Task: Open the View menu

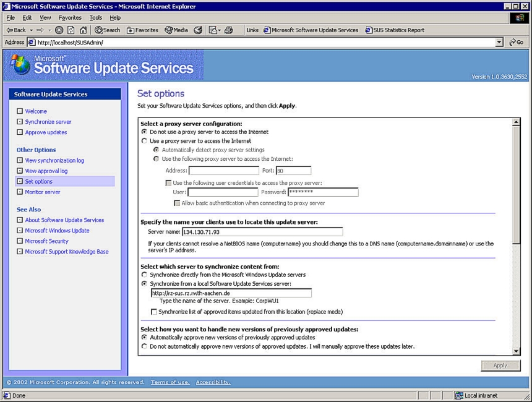Action: [45, 18]
